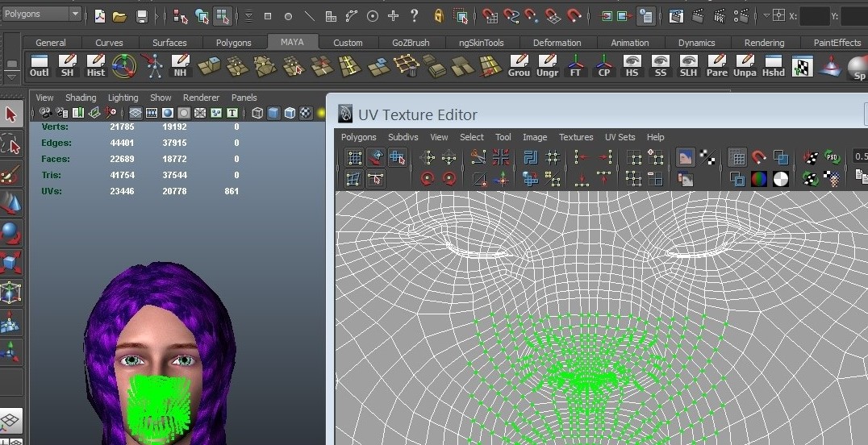Switch to the Deformation shelf tab
Image resolution: width=868 pixels, height=445 pixels.
tap(557, 43)
